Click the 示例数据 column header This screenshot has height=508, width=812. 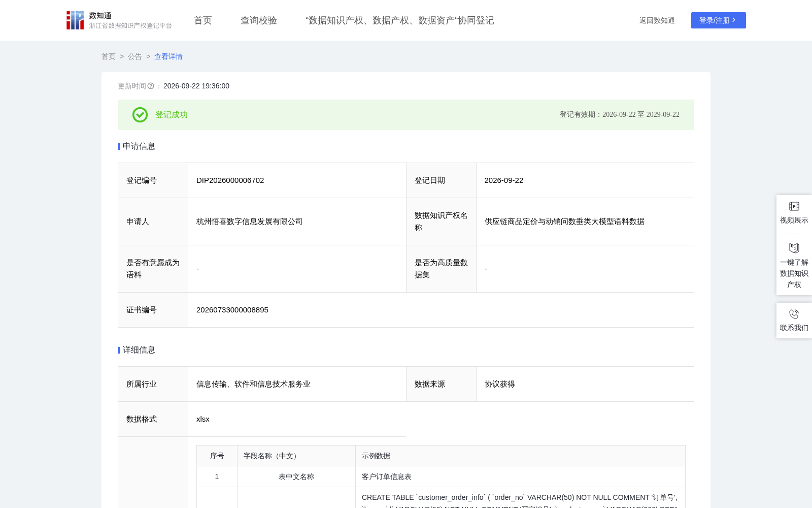pyautogui.click(x=520, y=456)
